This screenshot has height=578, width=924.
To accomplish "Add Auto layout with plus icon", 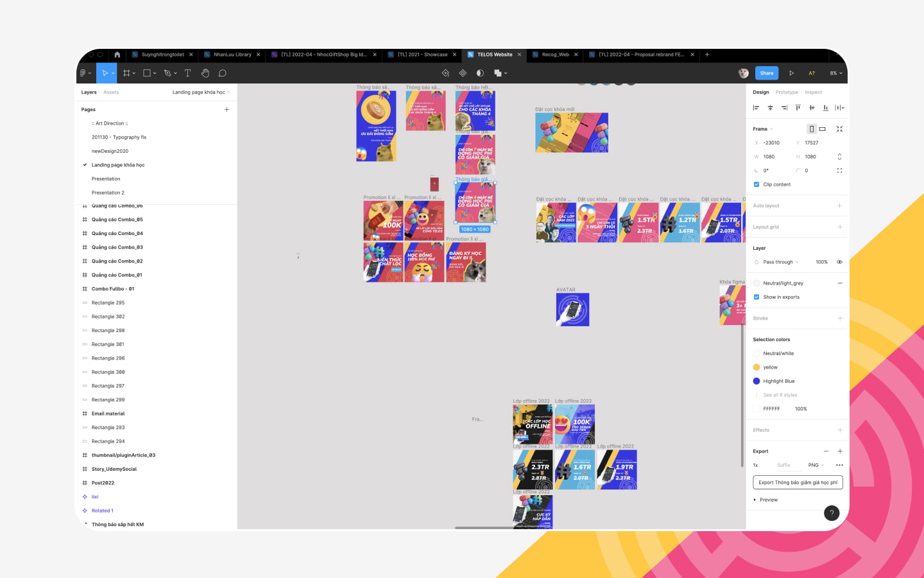I will (839, 206).
